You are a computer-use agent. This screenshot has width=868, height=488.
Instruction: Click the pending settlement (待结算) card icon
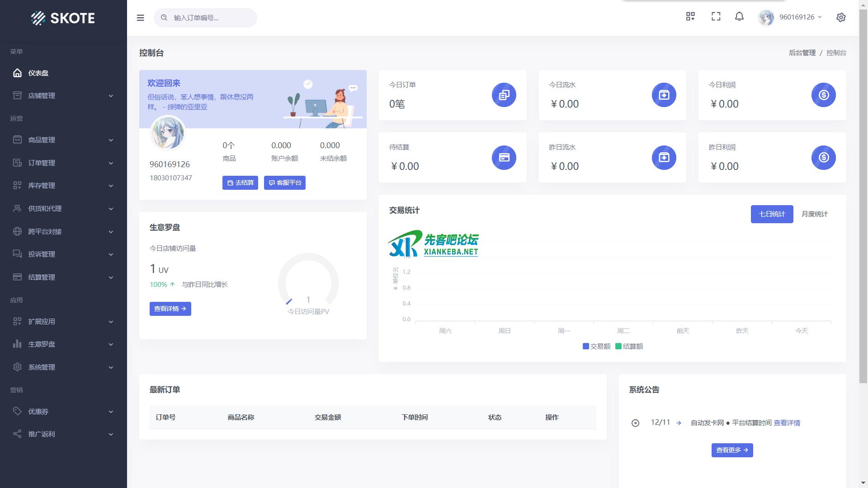[x=504, y=157]
